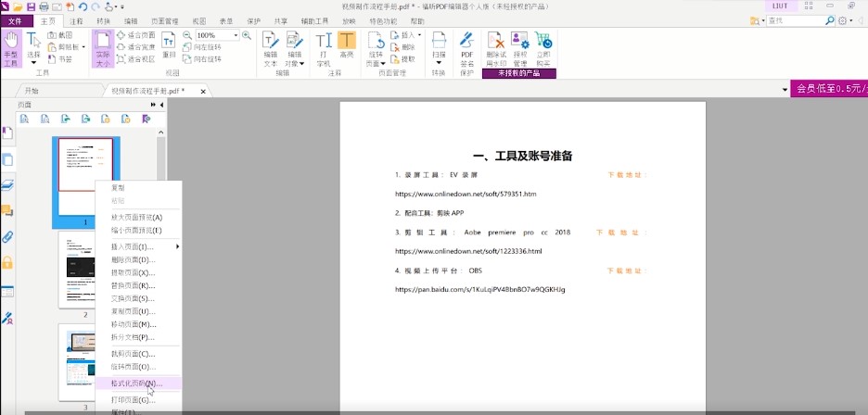Switch to the Convert (转换) ribbon tab
Viewport: 868px width, 415px height.
103,21
